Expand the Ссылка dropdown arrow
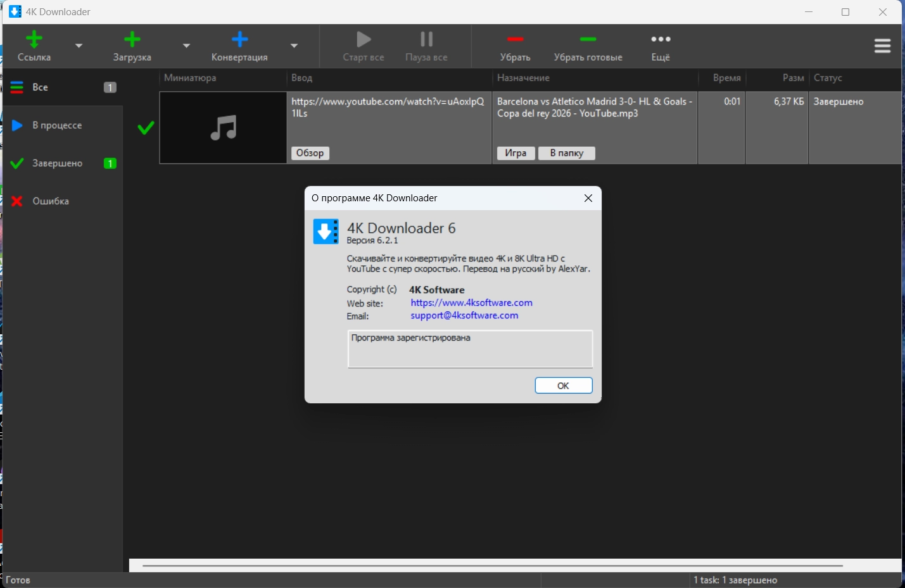Image resolution: width=905 pixels, height=588 pixels. (79, 46)
